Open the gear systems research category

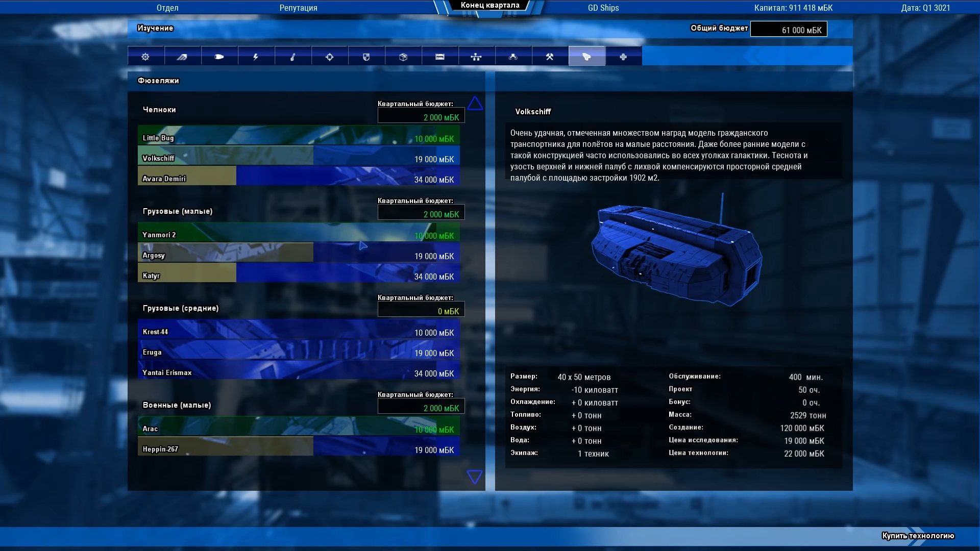coord(145,57)
